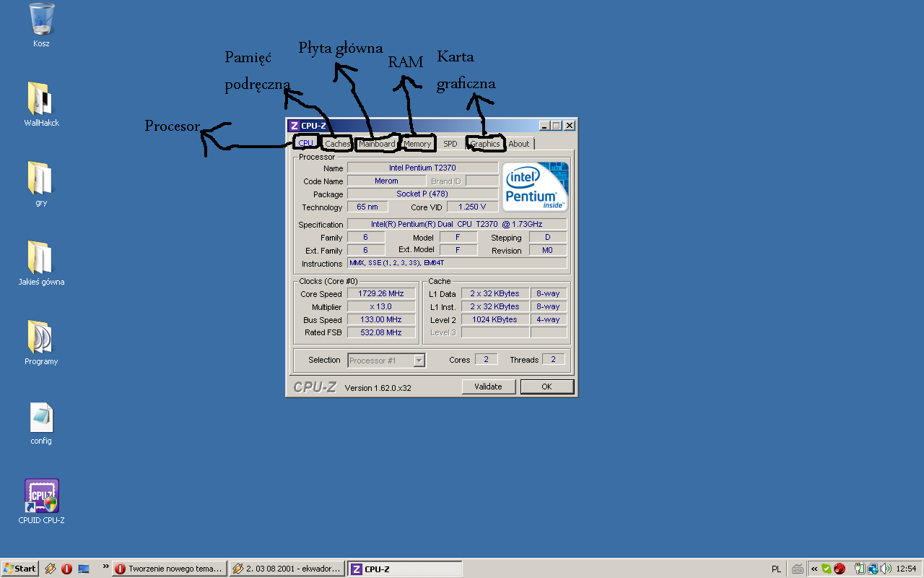Click the red ball tray icon
924x578 pixels.
pos(840,569)
